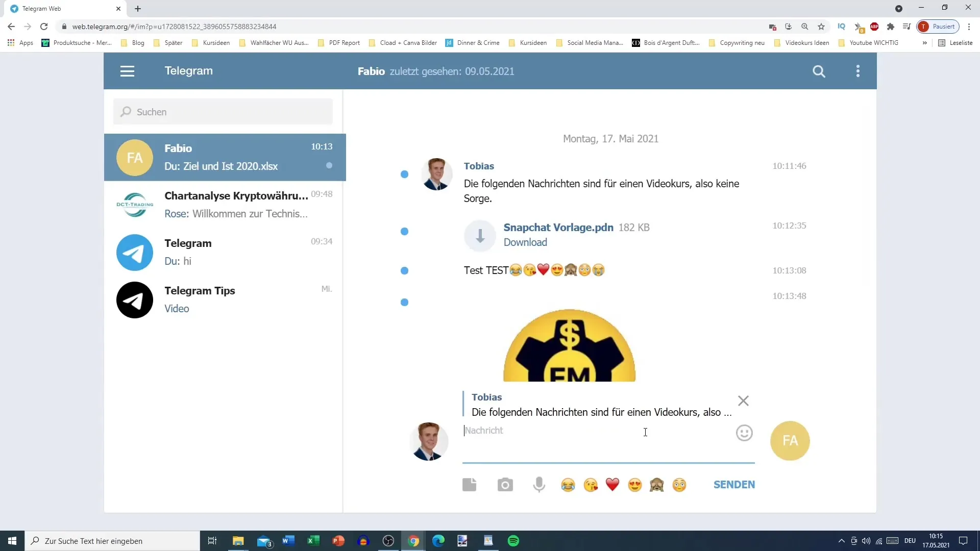
Task: Show hidden system tray icons
Action: [841, 541]
